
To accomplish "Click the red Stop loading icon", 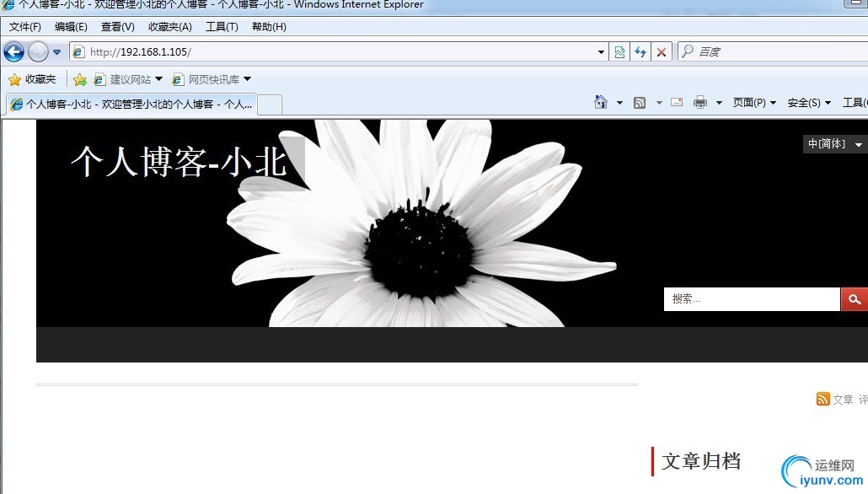I will (x=662, y=52).
